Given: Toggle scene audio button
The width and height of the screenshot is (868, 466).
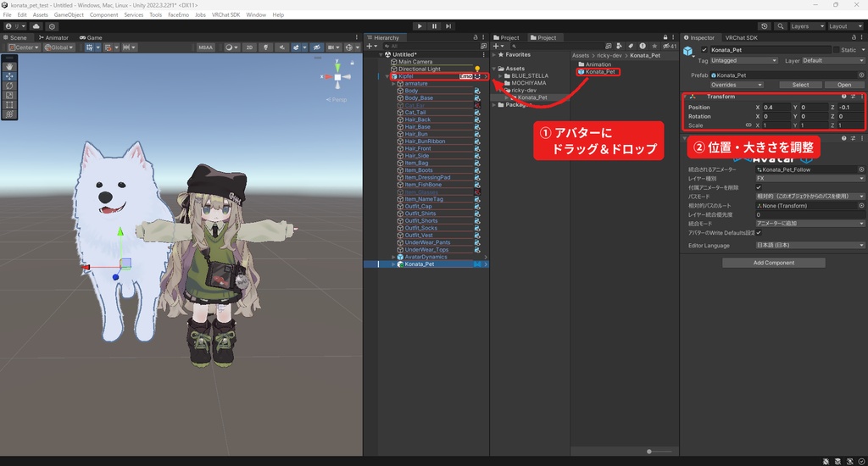Looking at the screenshot, I should tap(281, 47).
